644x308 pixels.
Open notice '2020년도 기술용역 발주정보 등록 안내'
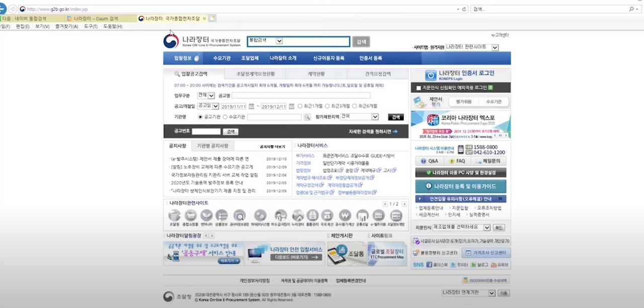(x=207, y=183)
